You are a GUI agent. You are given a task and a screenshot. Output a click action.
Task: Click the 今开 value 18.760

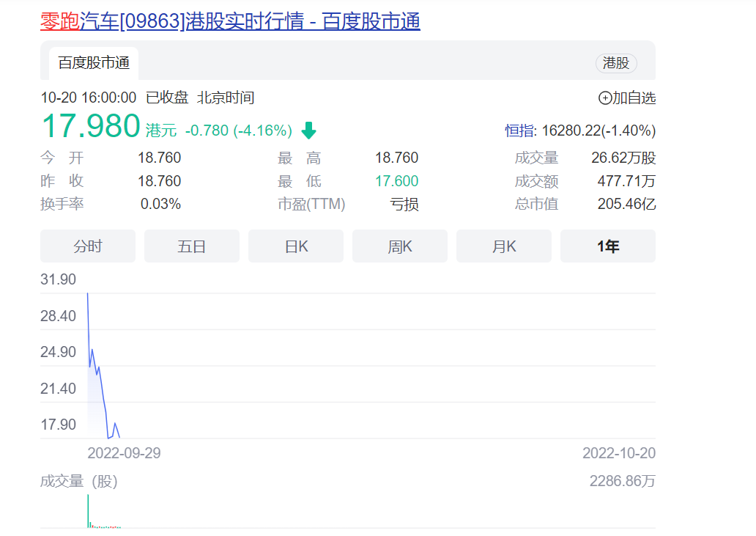point(159,158)
